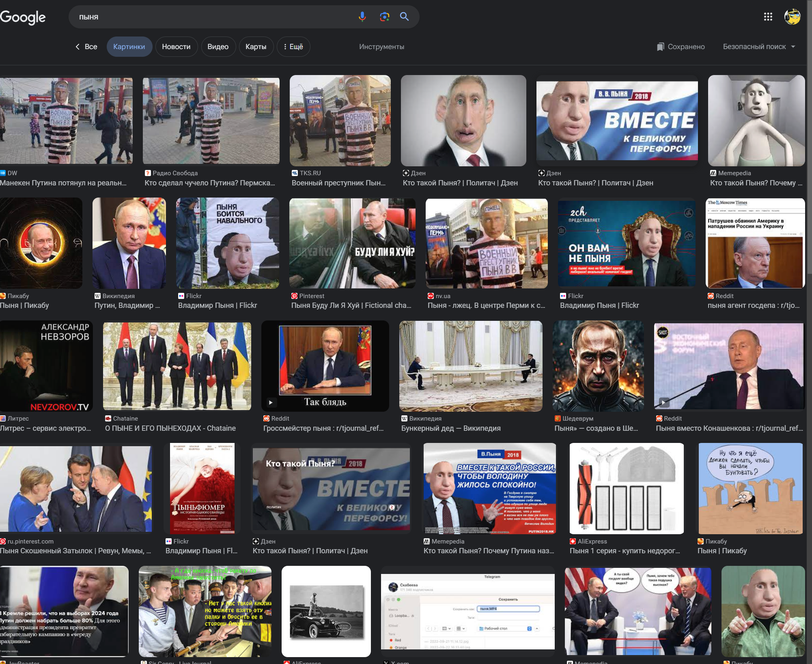
Task: Open "Бункерный дед — Википедия" link
Action: coord(450,428)
